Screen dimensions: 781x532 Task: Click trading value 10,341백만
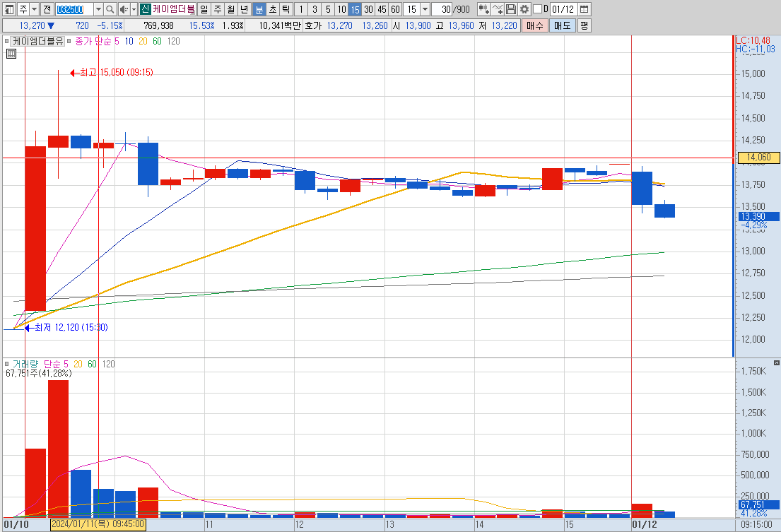280,25
